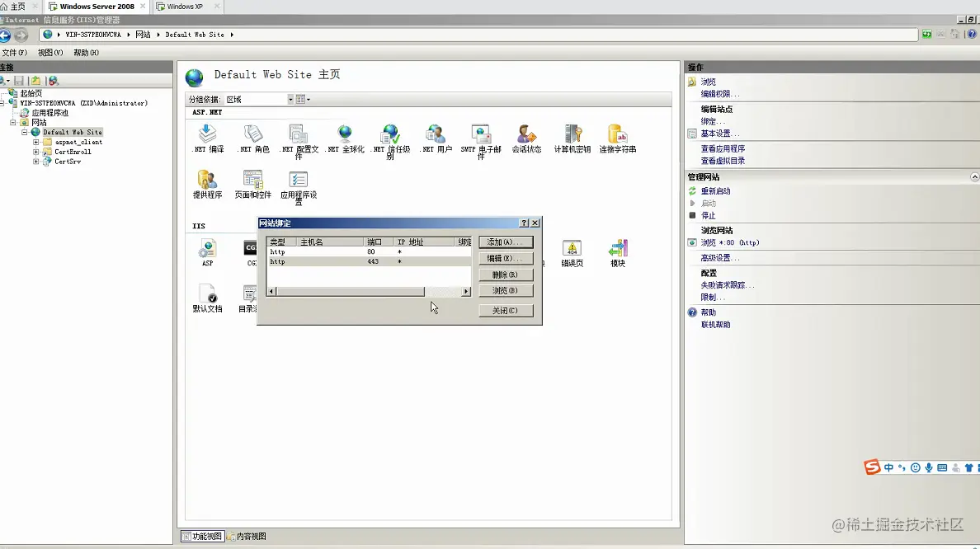Open the view mode dropdown next to 分组依据
The height and width of the screenshot is (549, 980).
pyautogui.click(x=303, y=99)
